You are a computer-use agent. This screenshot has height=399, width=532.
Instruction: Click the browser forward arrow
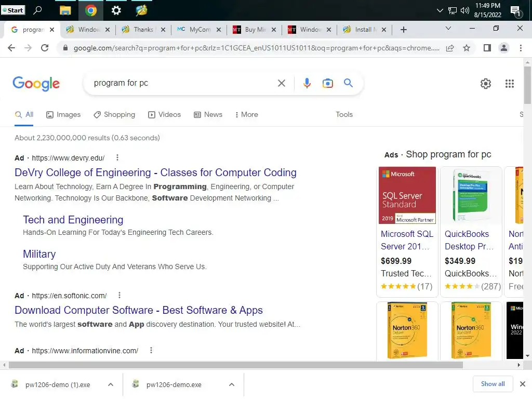[x=28, y=48]
